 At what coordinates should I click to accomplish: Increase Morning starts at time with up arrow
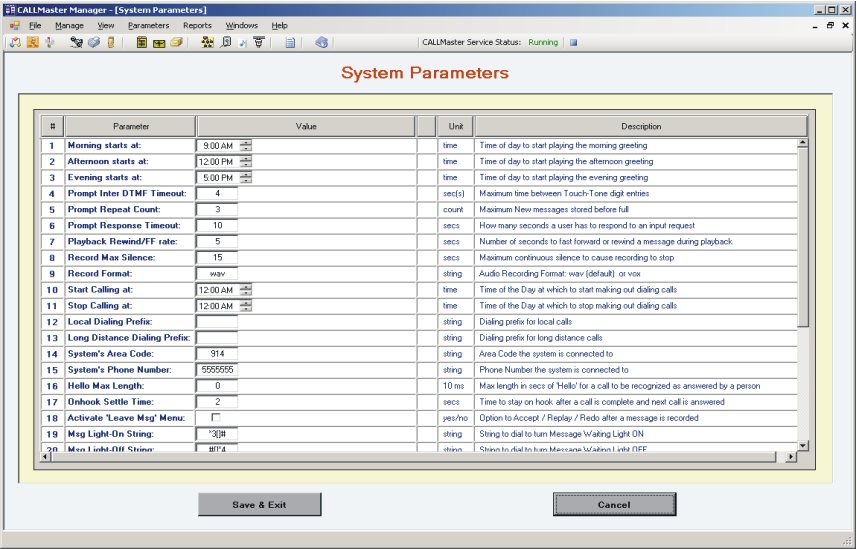(x=246, y=142)
